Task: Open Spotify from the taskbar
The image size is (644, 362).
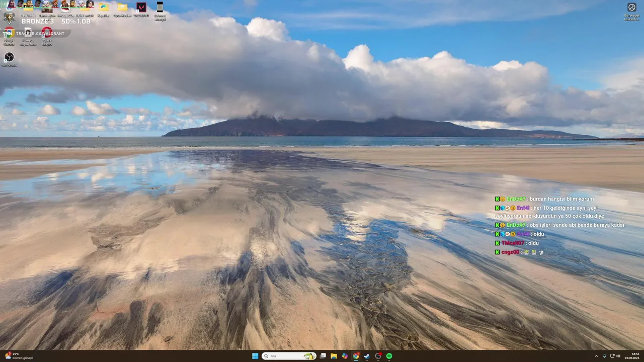Action: click(x=389, y=356)
